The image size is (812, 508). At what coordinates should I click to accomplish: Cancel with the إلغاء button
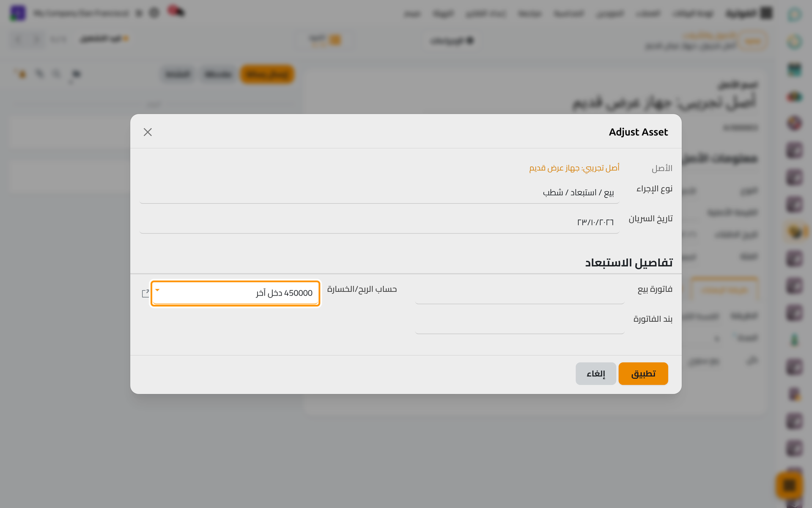595,373
